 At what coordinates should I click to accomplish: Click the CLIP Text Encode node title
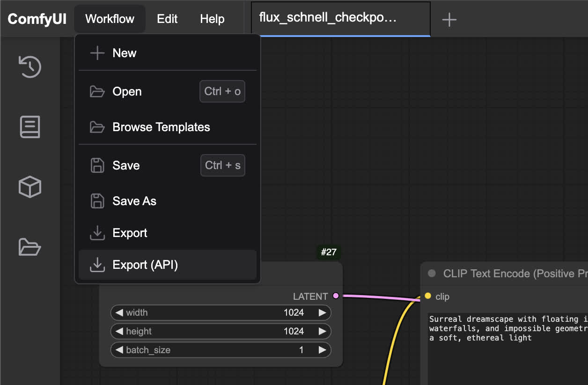(515, 274)
